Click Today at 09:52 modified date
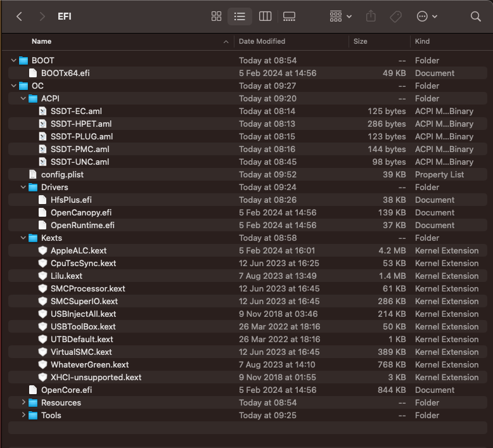The width and height of the screenshot is (493, 448). [x=267, y=174]
